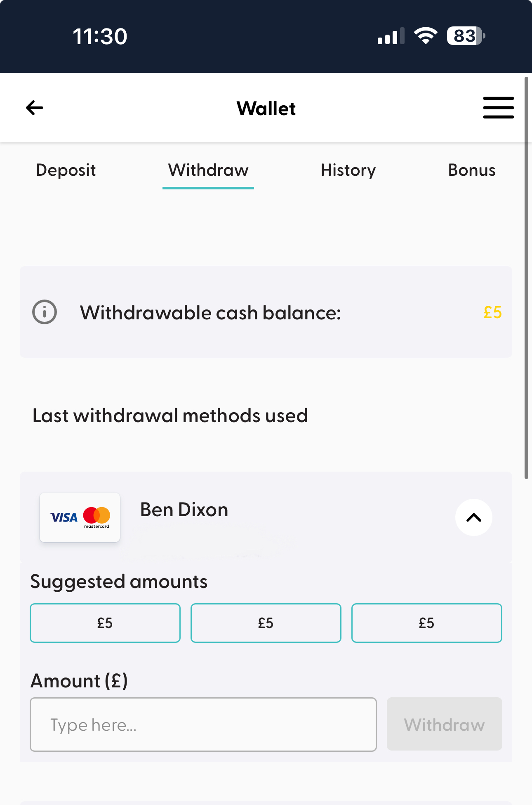Collapse the Ben Dixon payment method section
Image resolution: width=532 pixels, height=805 pixels.
473,517
